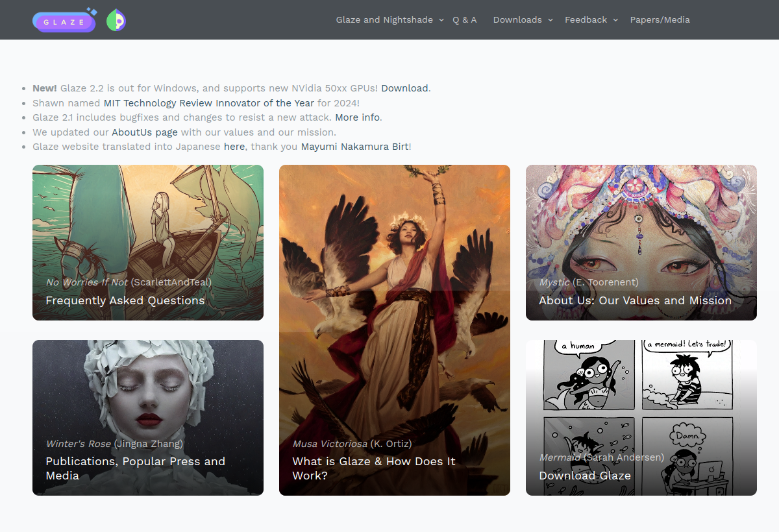This screenshot has height=532, width=779.
Task: Click the 'No Worries If Not (ScarlettAndTeal)' caption
Action: point(129,282)
